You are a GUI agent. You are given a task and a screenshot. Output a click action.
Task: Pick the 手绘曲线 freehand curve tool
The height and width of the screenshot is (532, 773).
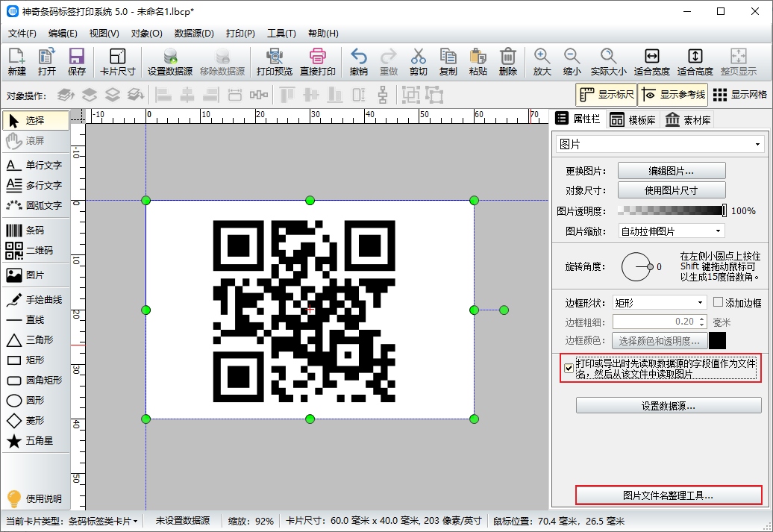[x=36, y=300]
